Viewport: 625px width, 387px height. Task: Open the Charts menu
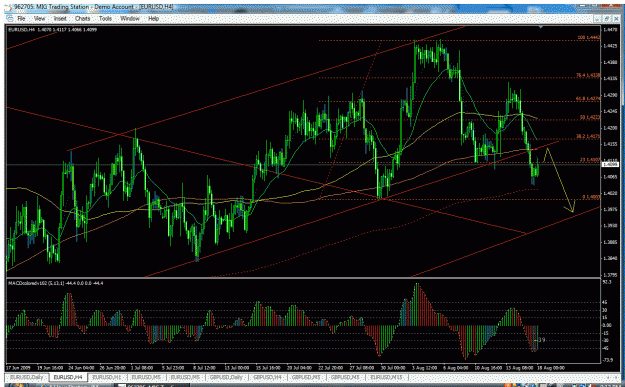[83, 19]
